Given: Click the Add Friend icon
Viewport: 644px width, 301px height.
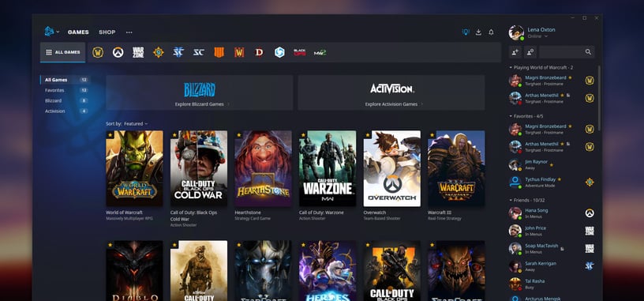Looking at the screenshot, I should point(515,52).
